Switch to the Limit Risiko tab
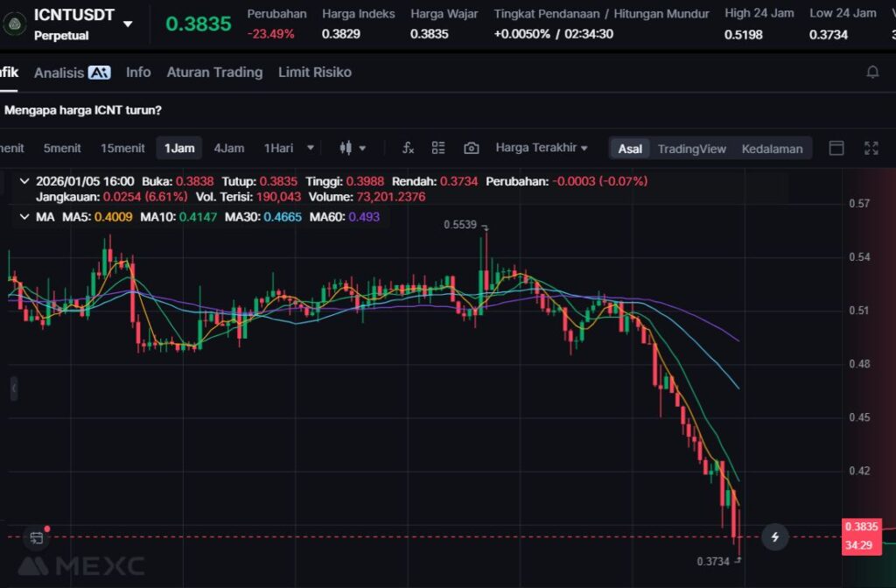Image resolution: width=896 pixels, height=588 pixels. tap(314, 72)
